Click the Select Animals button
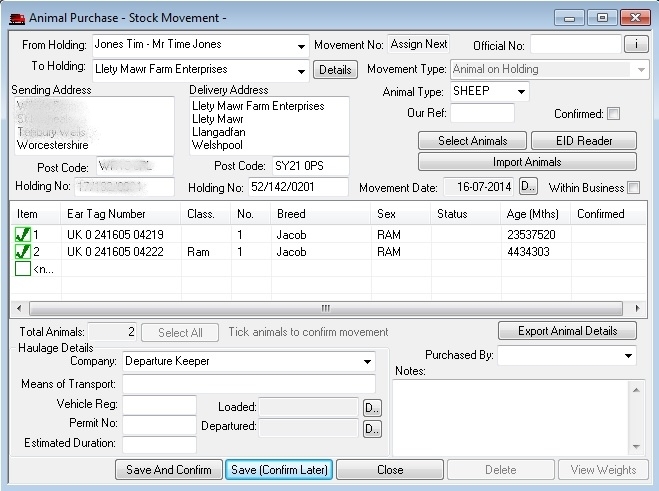659x491 pixels. coord(472,141)
